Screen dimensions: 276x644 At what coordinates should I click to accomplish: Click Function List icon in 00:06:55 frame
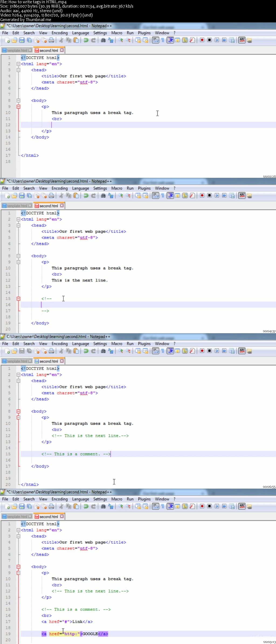tap(192, 351)
